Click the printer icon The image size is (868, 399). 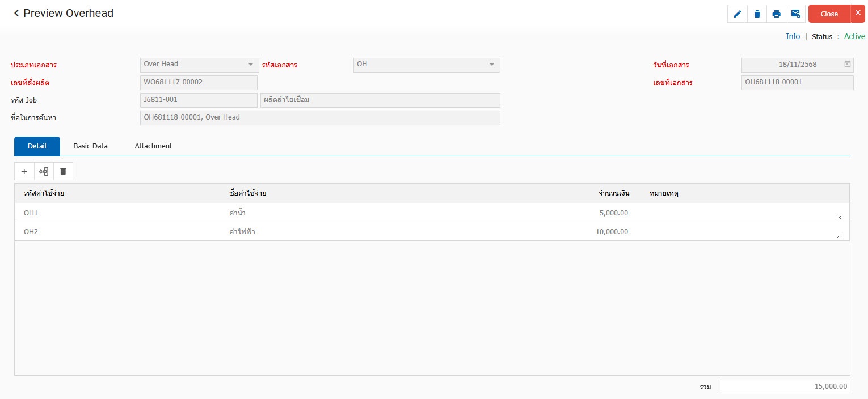[x=776, y=14]
